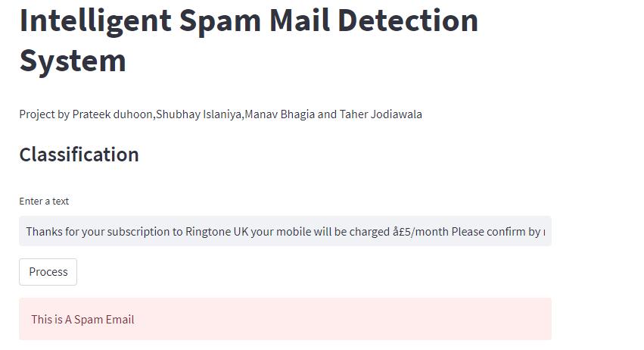Image resolution: width=644 pixels, height=350 pixels.
Task: Focus the Enter a text input field
Action: pos(285,231)
